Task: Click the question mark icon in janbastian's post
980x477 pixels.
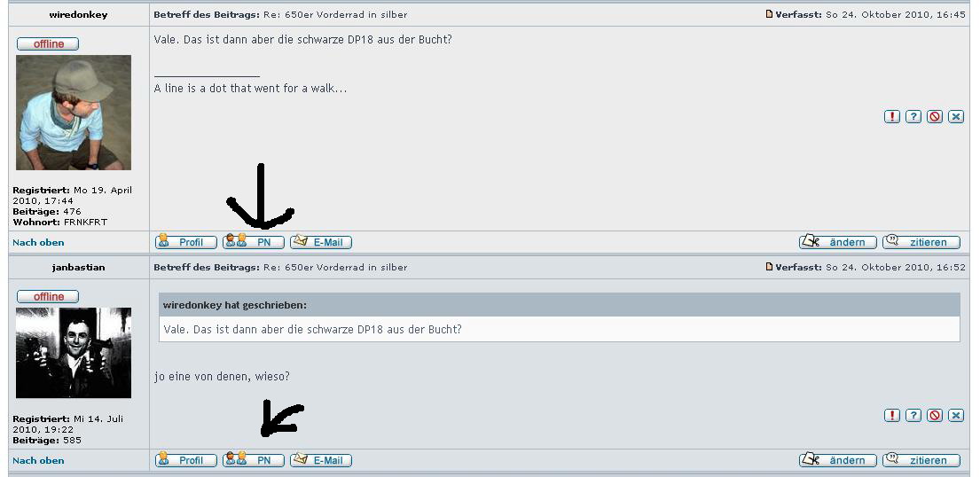Action: pos(913,415)
